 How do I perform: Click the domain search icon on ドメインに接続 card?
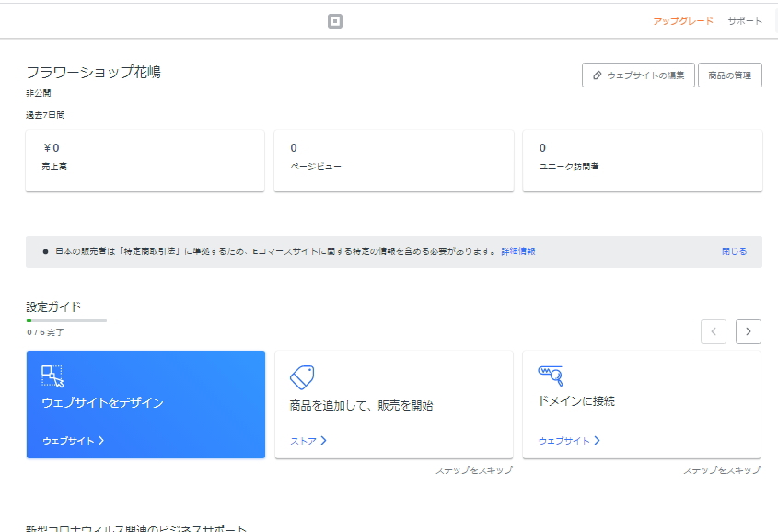pyautogui.click(x=551, y=374)
